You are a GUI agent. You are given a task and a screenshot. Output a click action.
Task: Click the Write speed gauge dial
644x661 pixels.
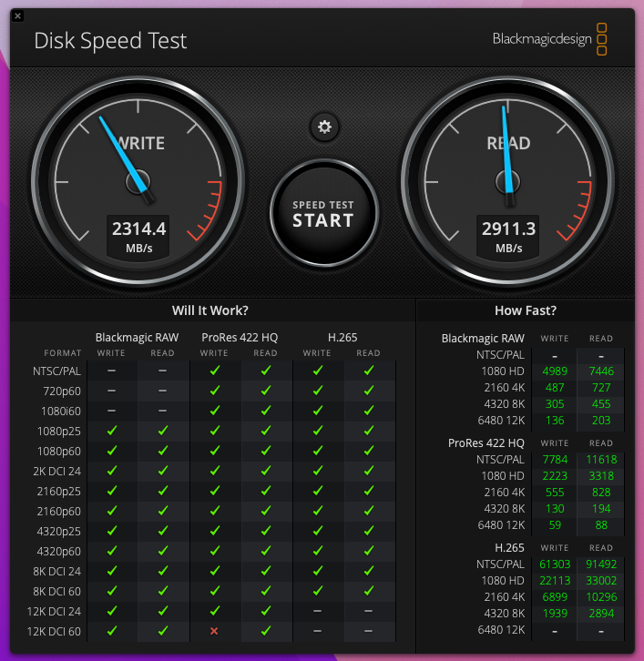(138, 181)
